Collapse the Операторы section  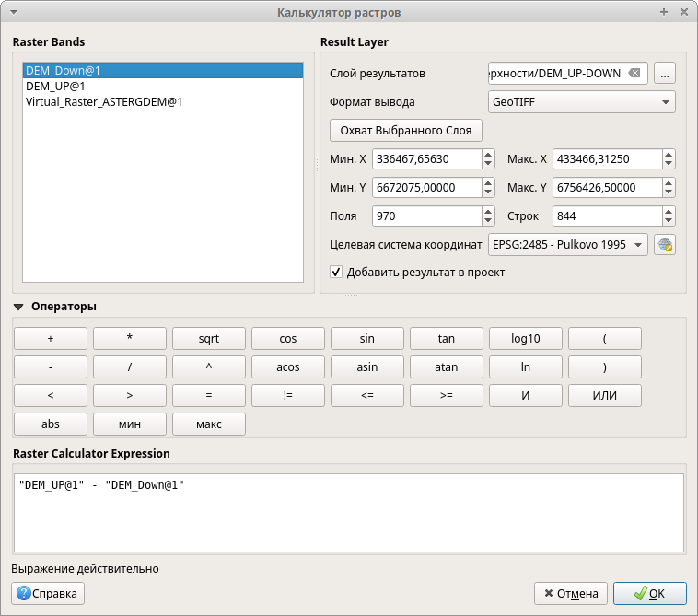18,307
